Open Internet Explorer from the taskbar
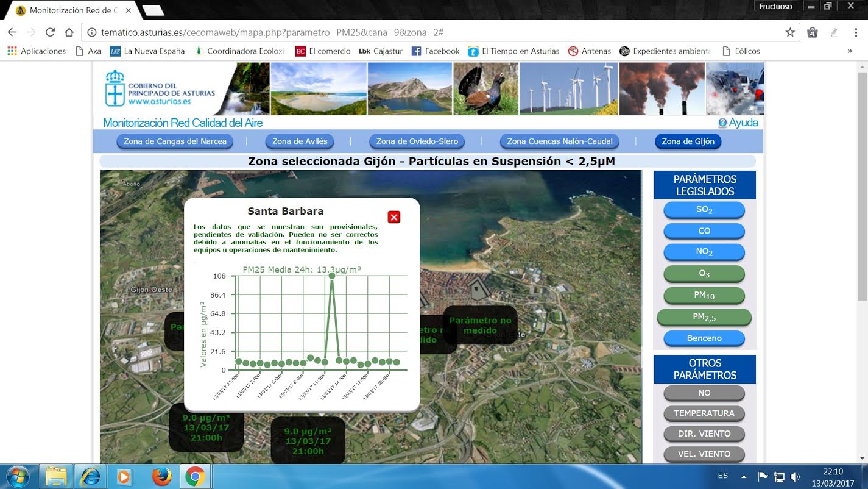 tap(91, 476)
